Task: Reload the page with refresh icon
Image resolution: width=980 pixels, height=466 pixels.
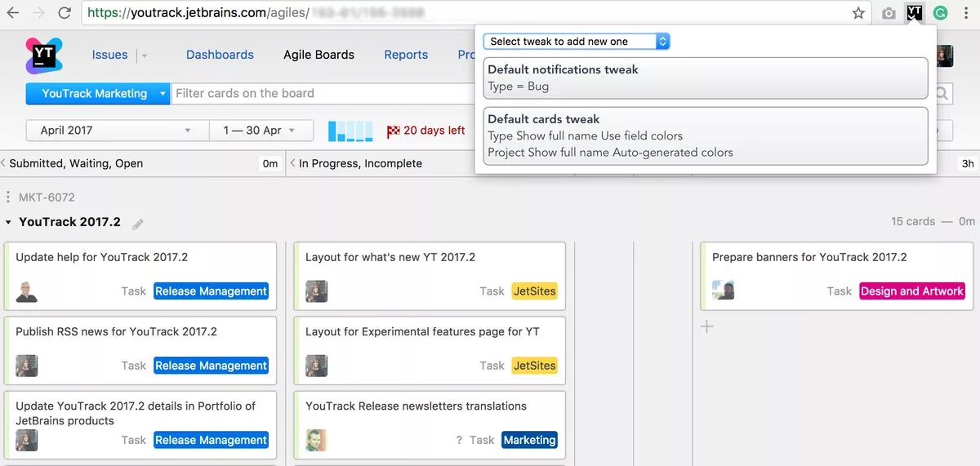Action: point(65,13)
